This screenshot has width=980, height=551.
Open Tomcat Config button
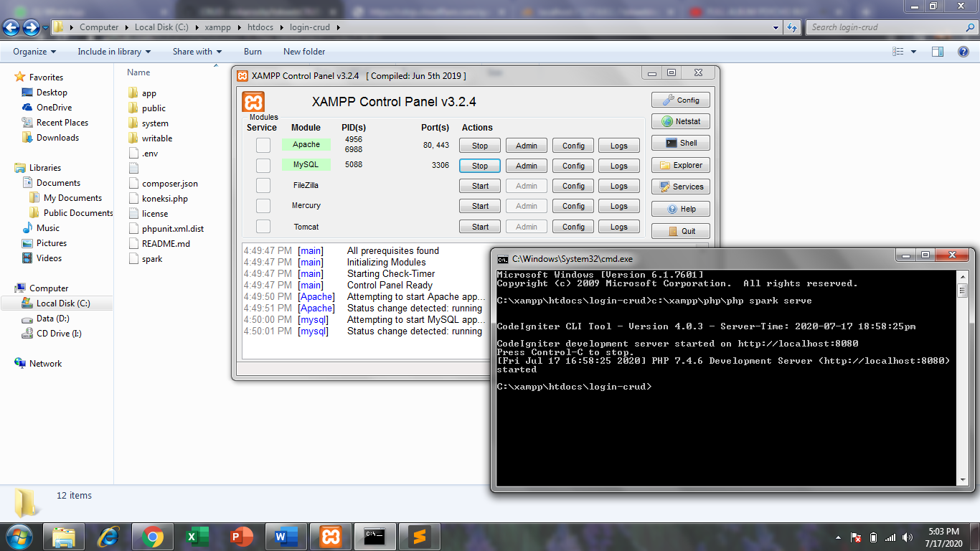coord(573,227)
